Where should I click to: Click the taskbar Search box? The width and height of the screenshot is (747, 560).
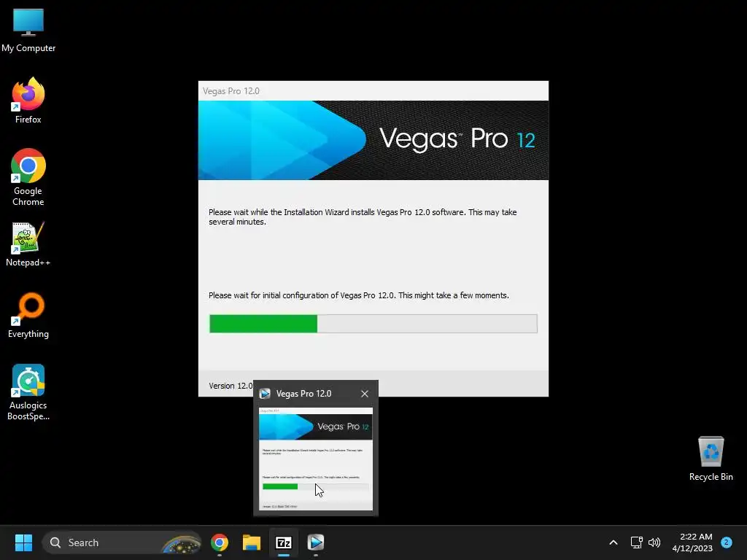pos(122,542)
